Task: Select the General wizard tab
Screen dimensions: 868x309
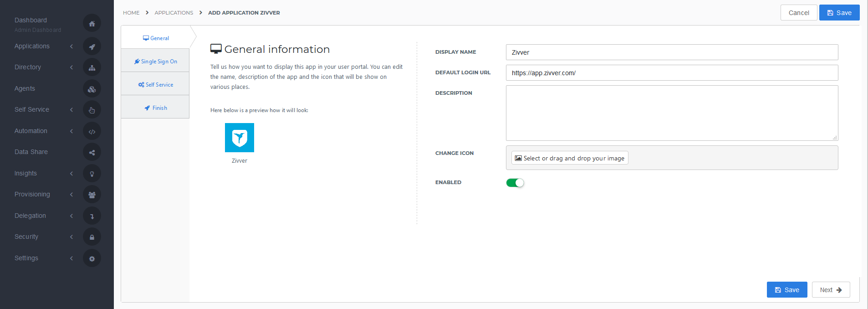Action: 155,38
